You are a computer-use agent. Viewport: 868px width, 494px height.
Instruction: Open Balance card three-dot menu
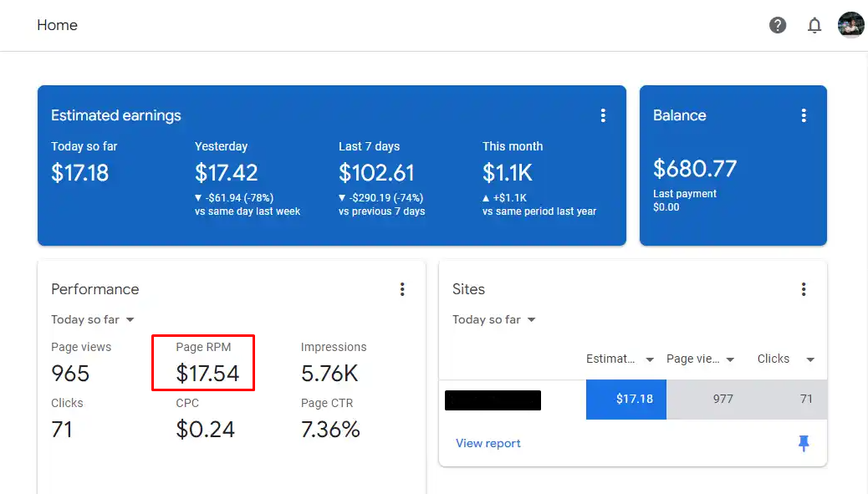pos(804,115)
